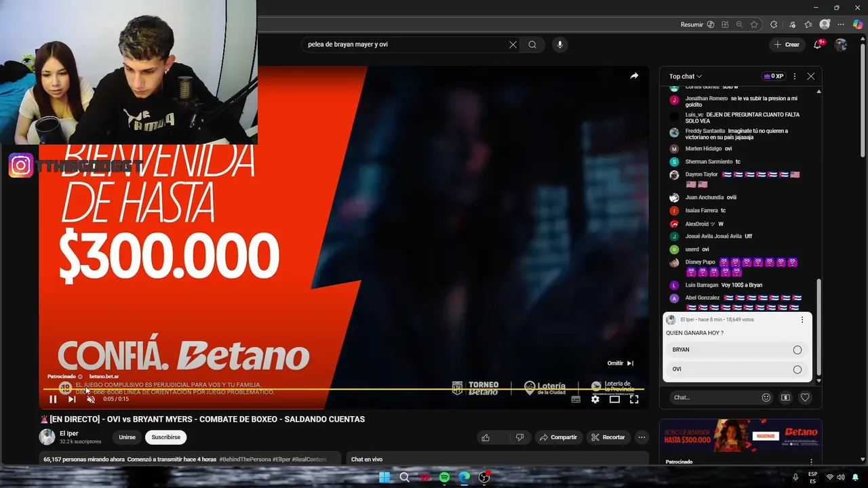Open the ESP ES language indicator
Image resolution: width=868 pixels, height=488 pixels.
coord(812,477)
